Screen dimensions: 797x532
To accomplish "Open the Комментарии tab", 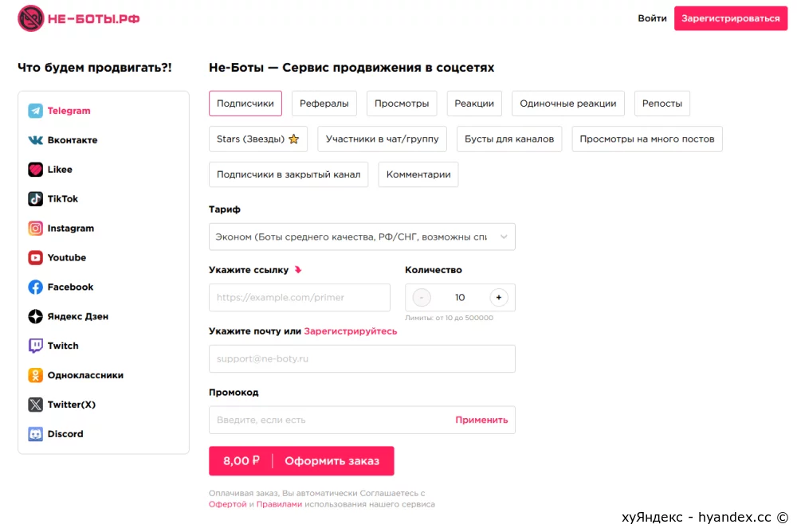I will [418, 174].
